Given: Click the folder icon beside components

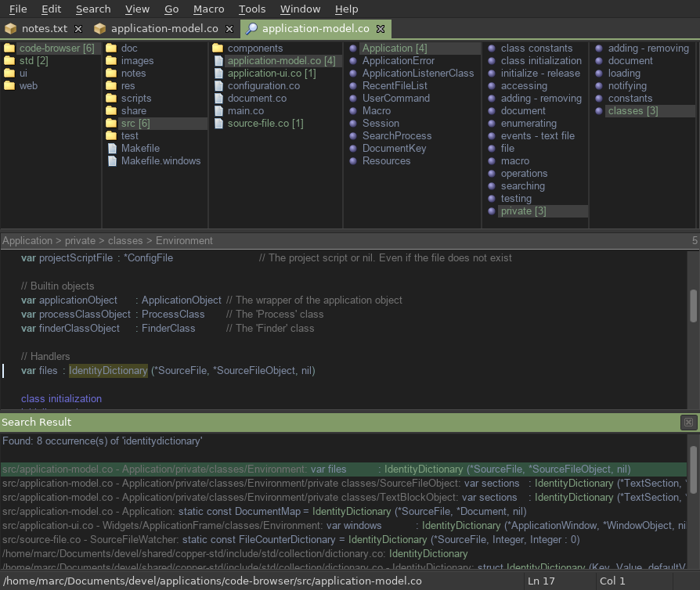Looking at the screenshot, I should tap(218, 47).
